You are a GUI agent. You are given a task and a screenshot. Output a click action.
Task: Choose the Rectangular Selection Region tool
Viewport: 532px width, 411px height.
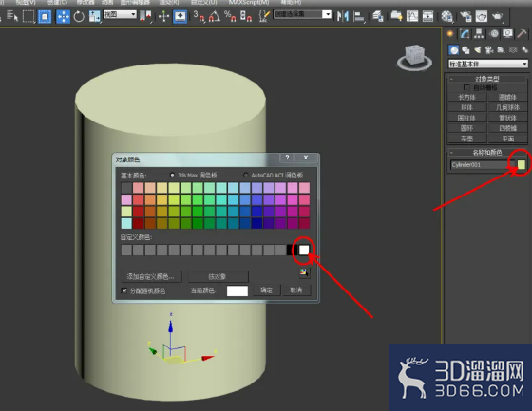point(28,16)
